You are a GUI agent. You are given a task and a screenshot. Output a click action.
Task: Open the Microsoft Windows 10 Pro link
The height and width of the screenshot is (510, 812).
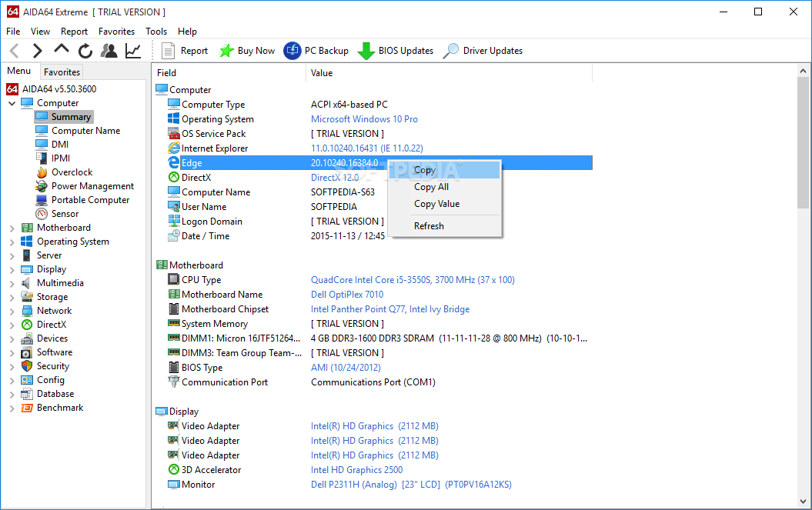coord(364,119)
